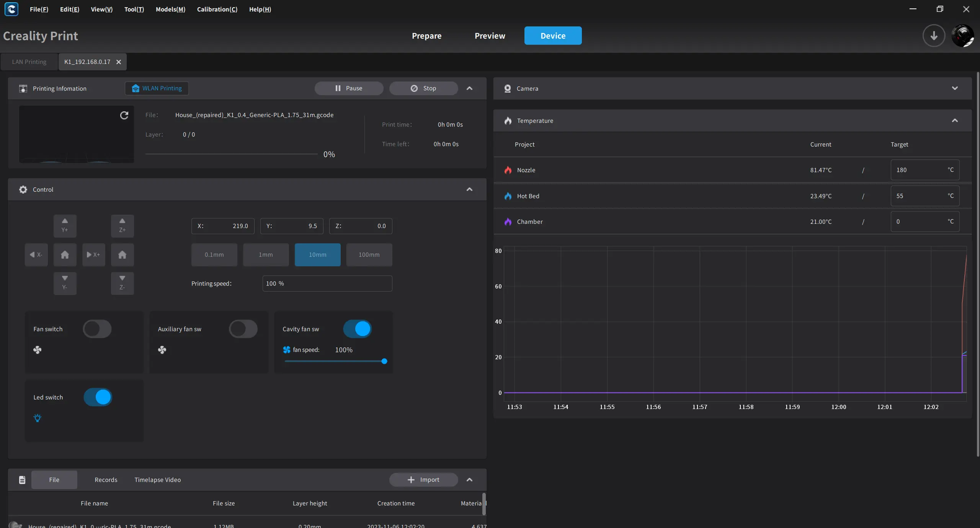This screenshot has height=528, width=980.
Task: Turn off the Led switch
Action: pyautogui.click(x=98, y=397)
